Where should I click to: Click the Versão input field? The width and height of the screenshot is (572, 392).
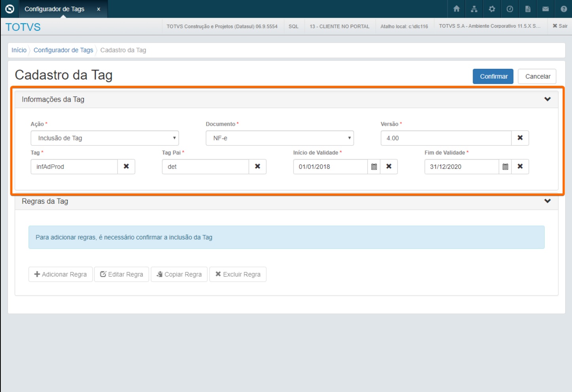446,138
